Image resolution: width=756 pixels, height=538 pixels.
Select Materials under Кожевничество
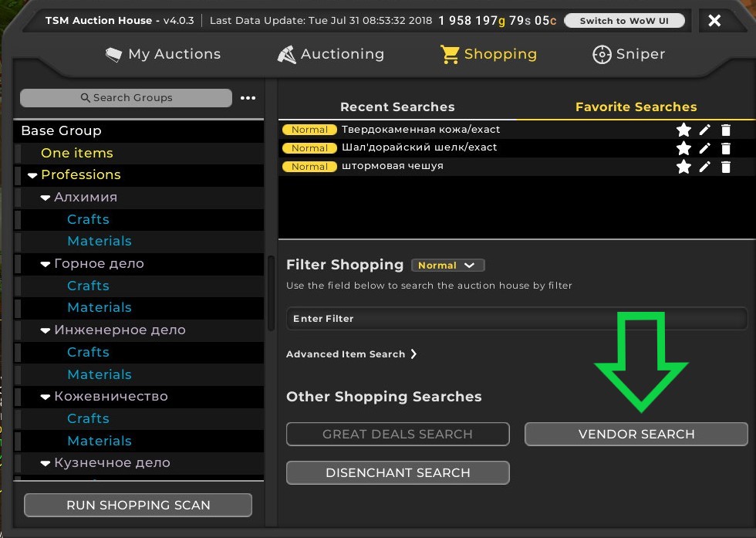(139, 441)
